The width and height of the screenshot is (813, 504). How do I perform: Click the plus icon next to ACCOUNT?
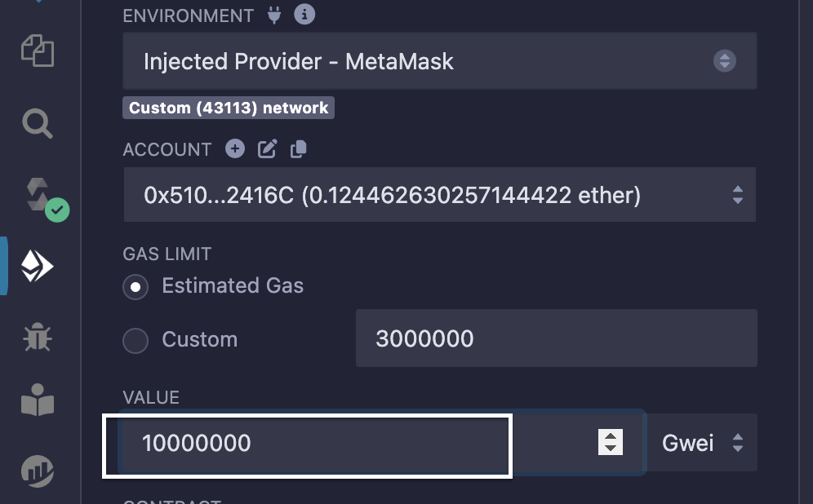point(235,148)
